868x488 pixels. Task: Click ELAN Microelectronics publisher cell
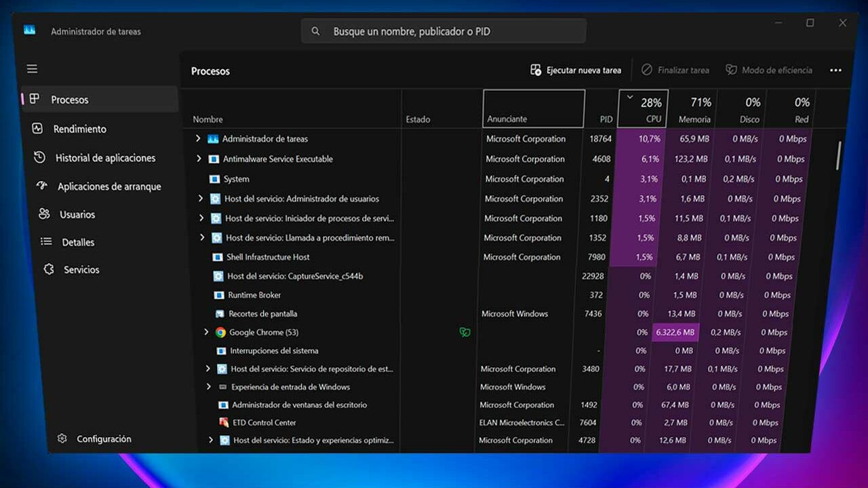521,422
